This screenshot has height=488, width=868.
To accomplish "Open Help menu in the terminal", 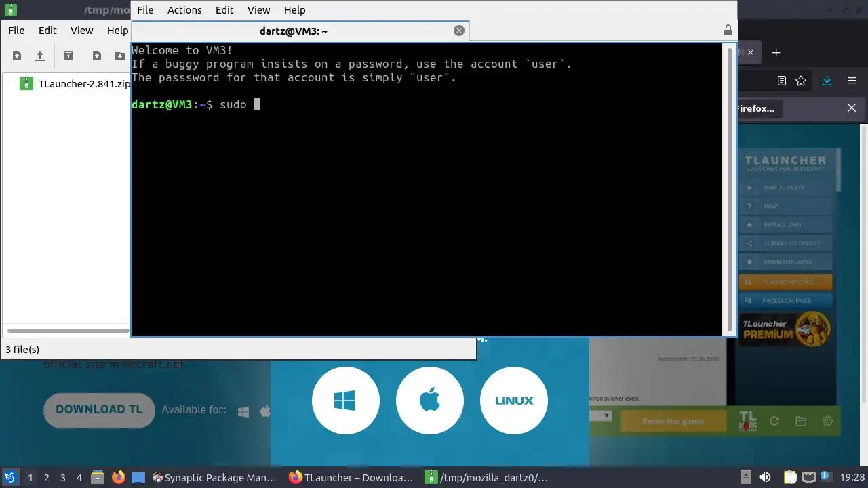I will (294, 10).
